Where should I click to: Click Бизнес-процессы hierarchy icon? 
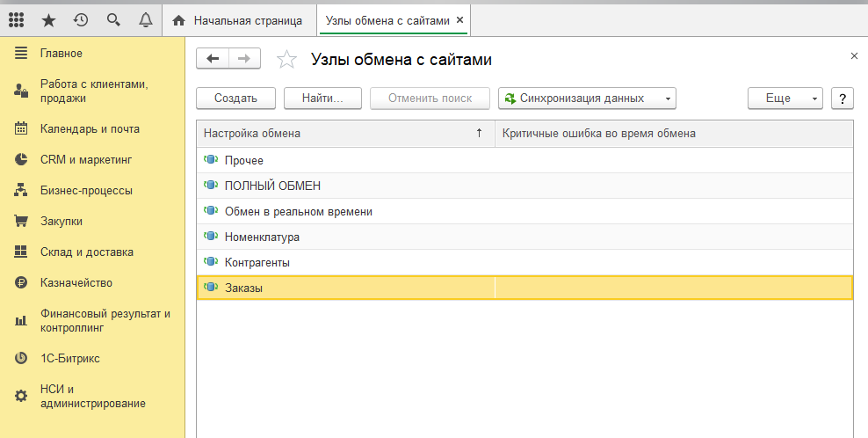pos(21,190)
